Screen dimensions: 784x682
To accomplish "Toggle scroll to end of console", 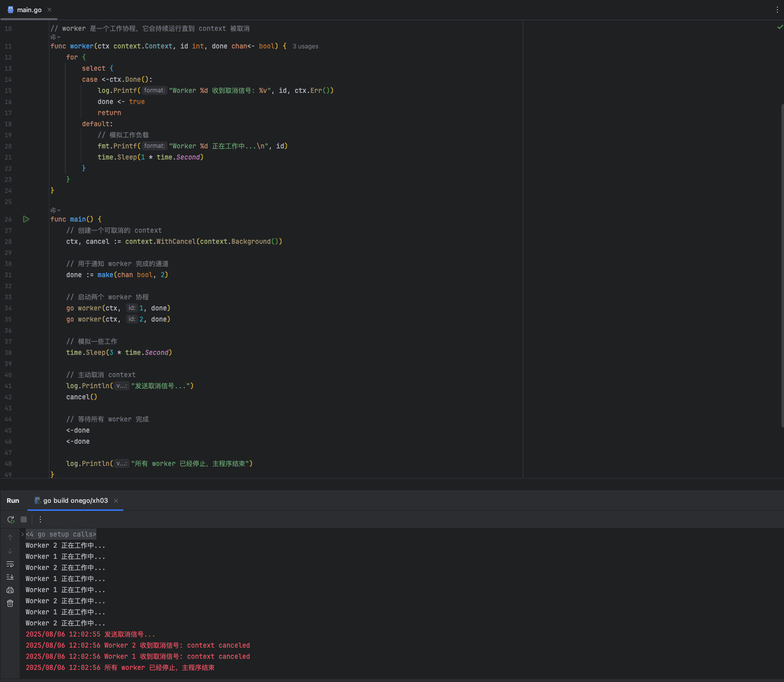I will pyautogui.click(x=10, y=577).
